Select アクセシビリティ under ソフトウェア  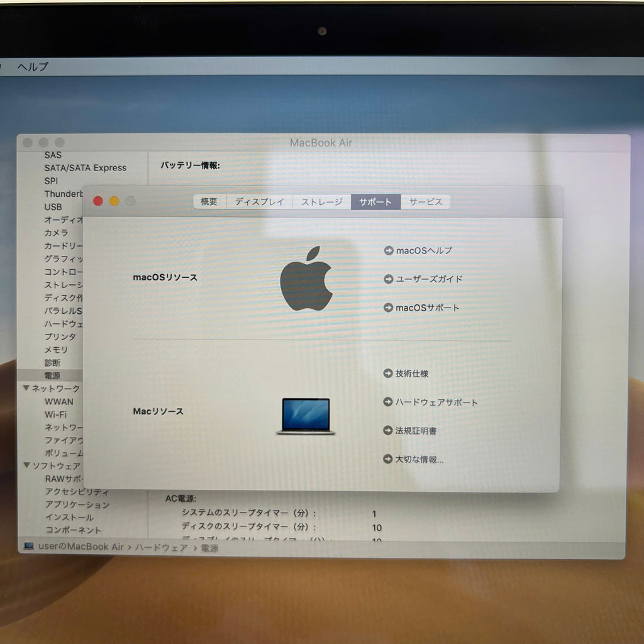(77, 491)
